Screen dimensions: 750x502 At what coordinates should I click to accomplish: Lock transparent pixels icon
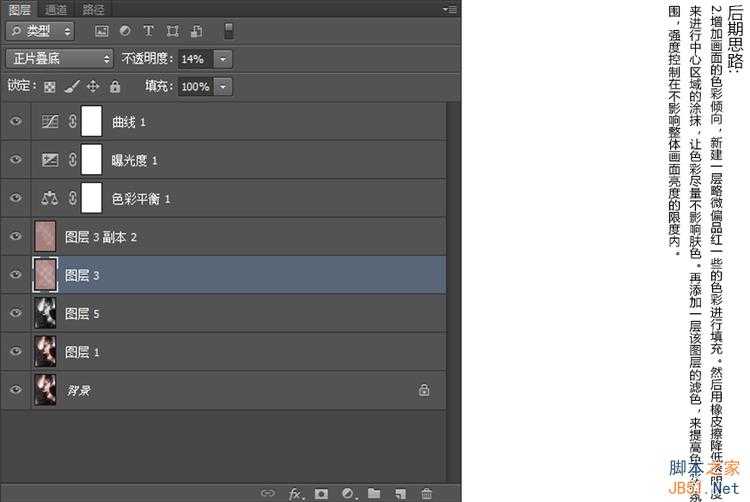pos(49,87)
